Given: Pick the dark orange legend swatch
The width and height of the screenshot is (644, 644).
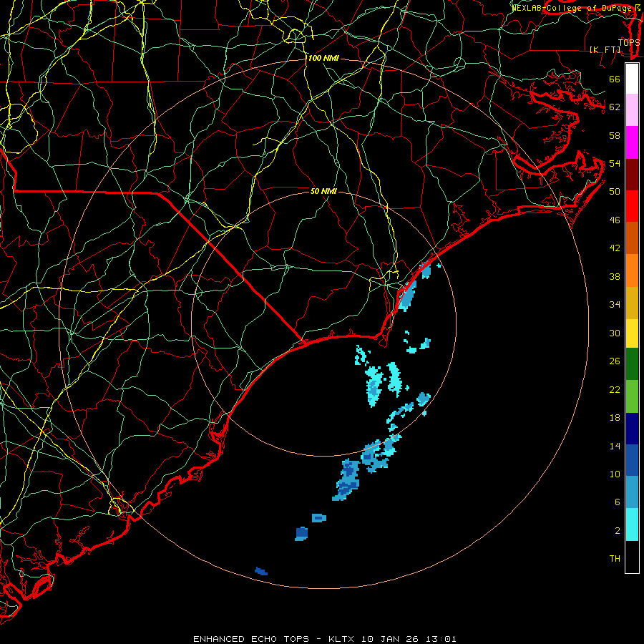Looking at the screenshot, I should pyautogui.click(x=632, y=238).
